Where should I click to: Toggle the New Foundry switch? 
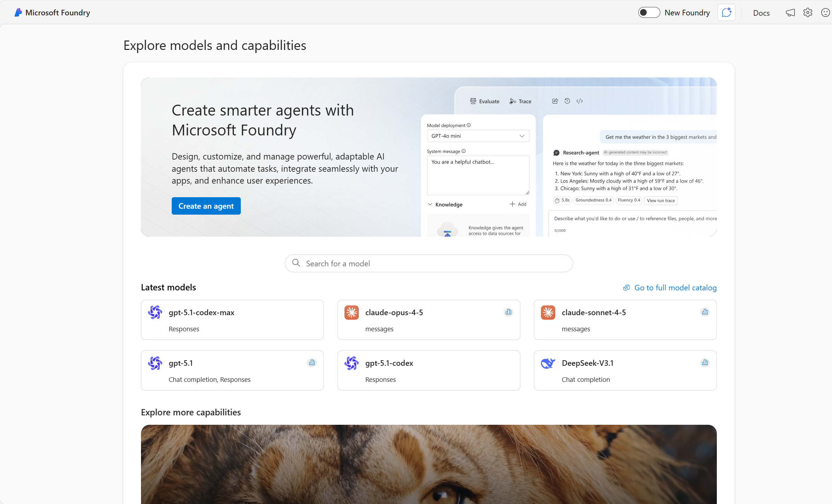[x=649, y=13]
